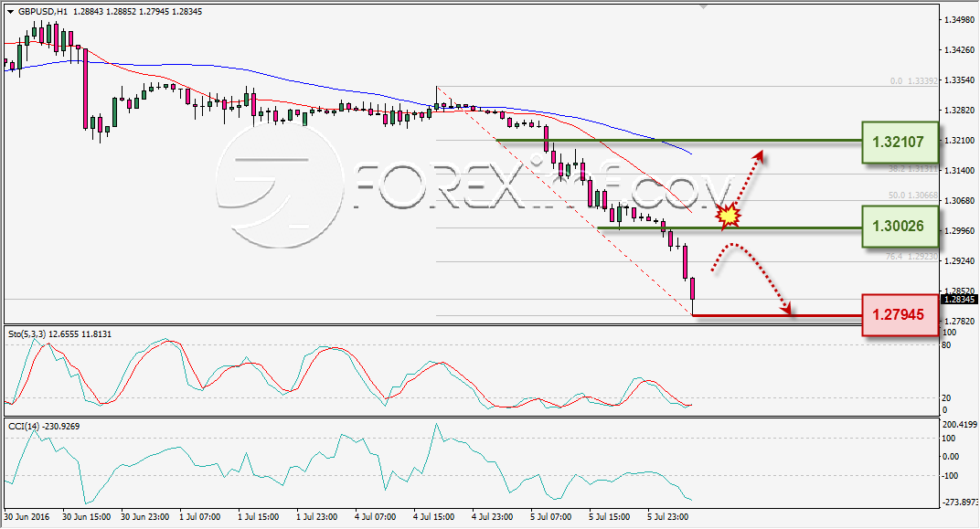
Task: Click the Stochastic scale 80 label
Action: click(945, 345)
